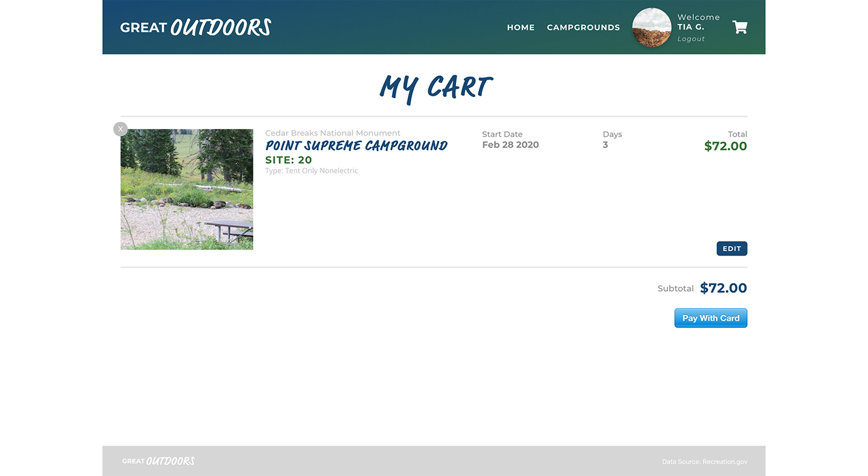Click the Cedar Breaks National Monument text
868x476 pixels.
click(x=333, y=133)
